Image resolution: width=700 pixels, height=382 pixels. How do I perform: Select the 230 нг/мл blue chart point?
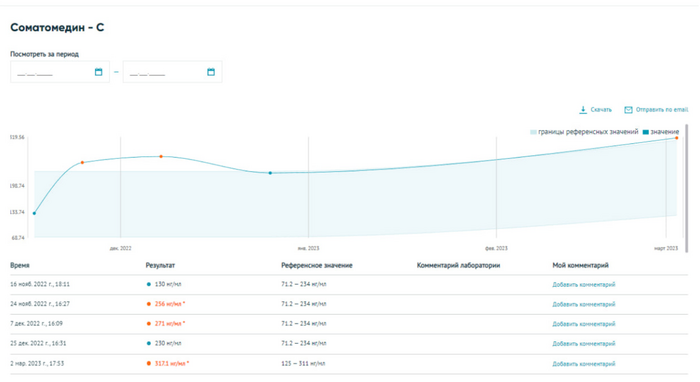(x=270, y=173)
